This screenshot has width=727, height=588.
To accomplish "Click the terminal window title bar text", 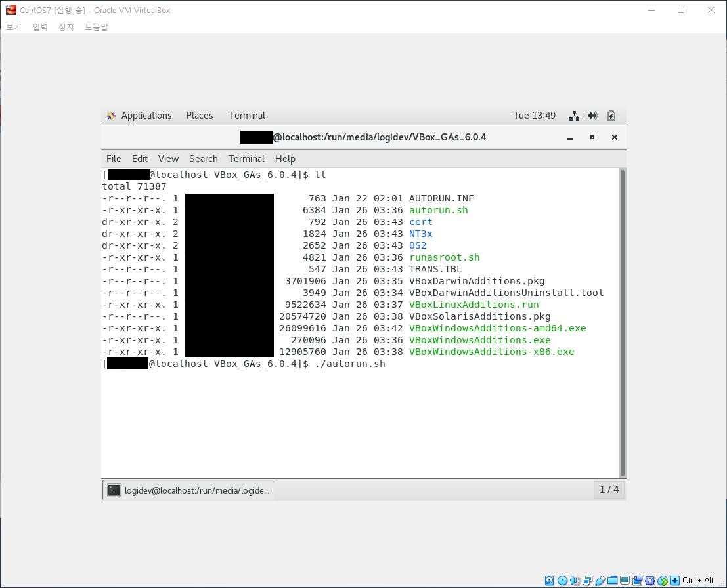I will 363,137.
